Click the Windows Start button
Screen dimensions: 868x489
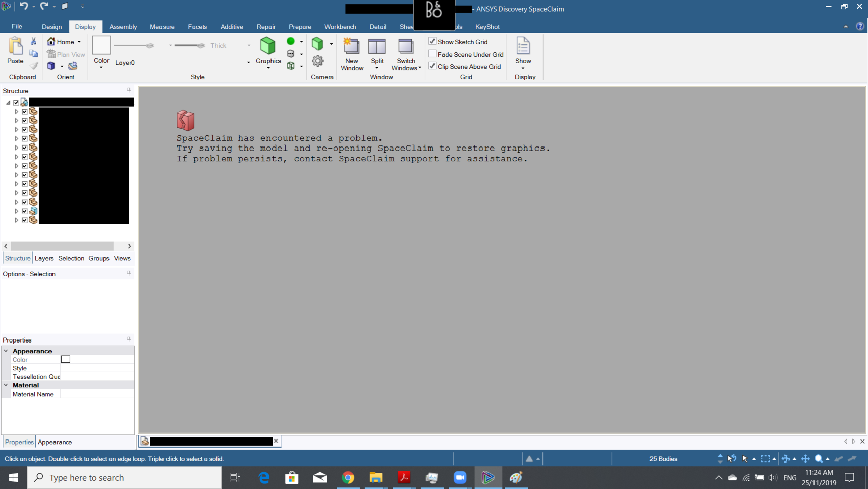pyautogui.click(x=14, y=477)
